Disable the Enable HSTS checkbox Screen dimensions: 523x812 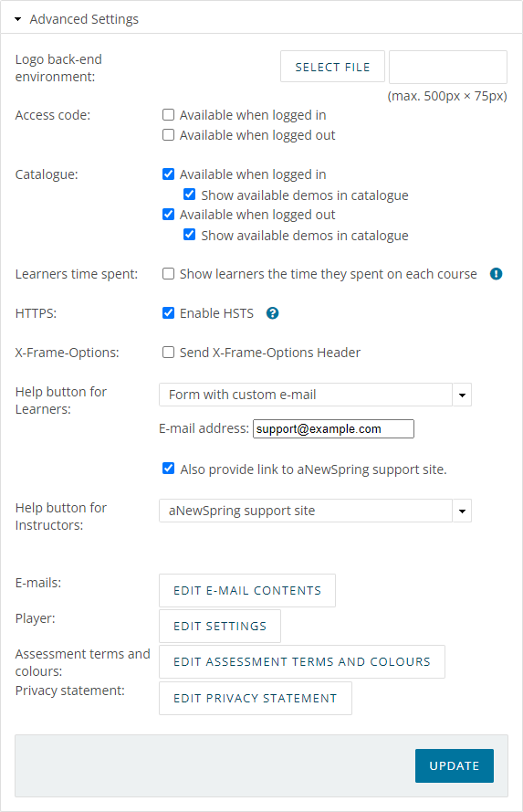pos(168,312)
